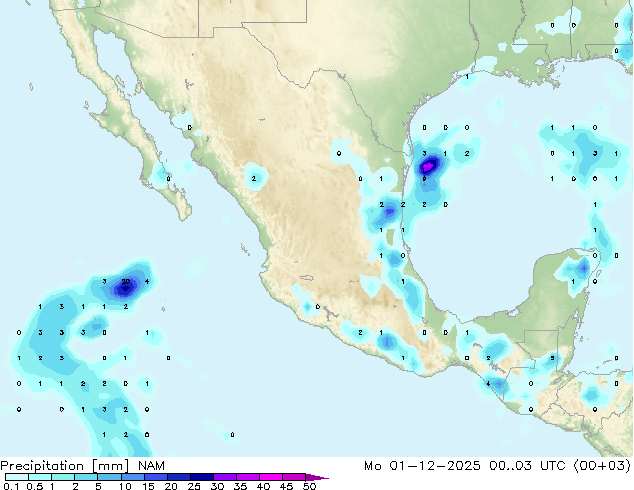Select the 15–20 mm legend color swatch
The image size is (634, 490).
tap(155, 477)
